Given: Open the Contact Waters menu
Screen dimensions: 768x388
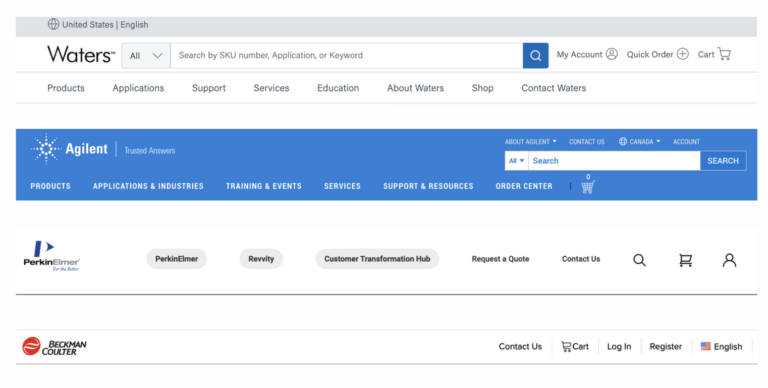Looking at the screenshot, I should click(x=553, y=88).
